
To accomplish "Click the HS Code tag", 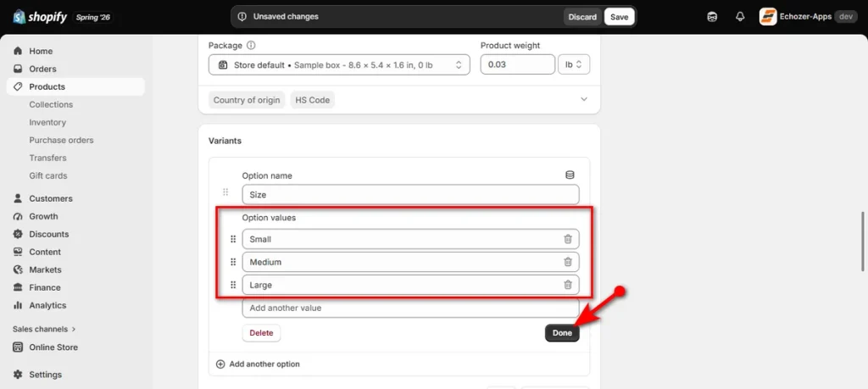I will (x=312, y=100).
